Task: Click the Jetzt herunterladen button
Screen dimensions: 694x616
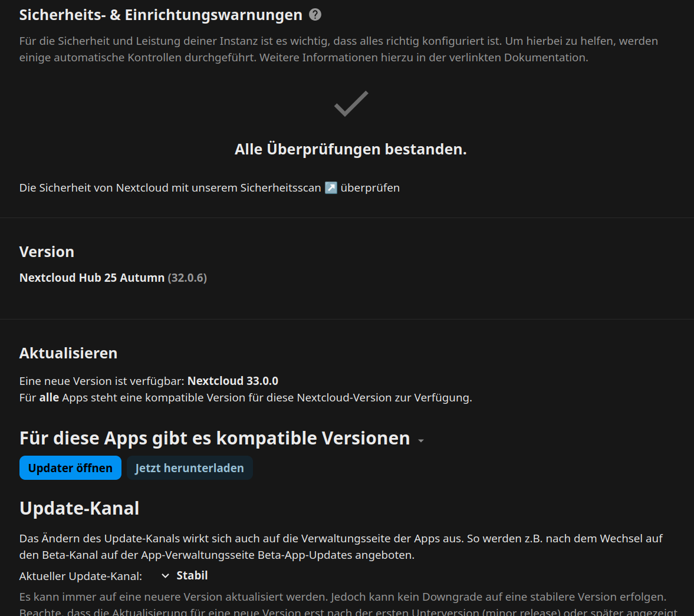Action: click(189, 468)
